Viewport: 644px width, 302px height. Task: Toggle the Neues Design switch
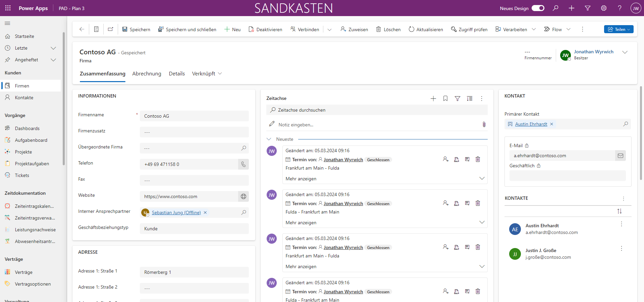tap(538, 8)
